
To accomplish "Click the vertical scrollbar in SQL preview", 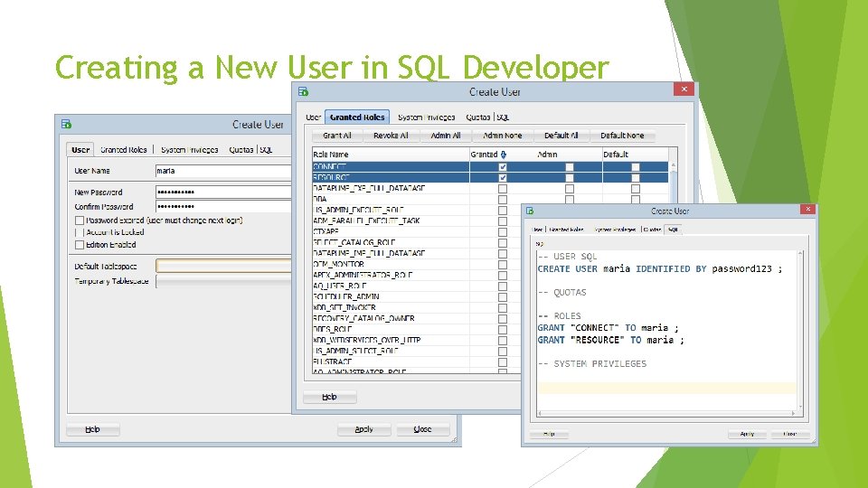I will 800,330.
